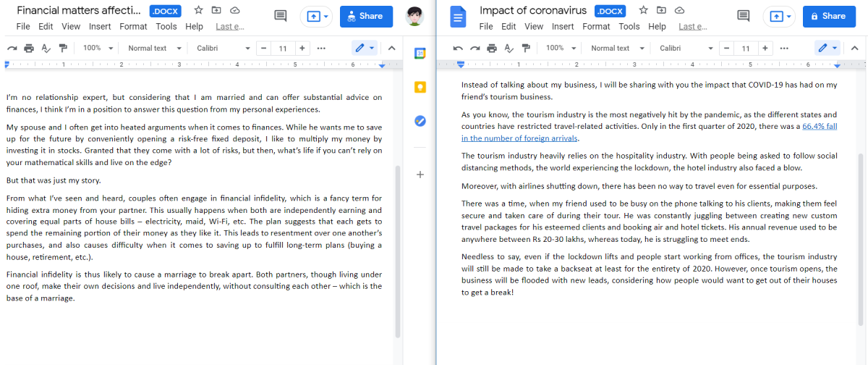Run spell check in right window

click(509, 49)
